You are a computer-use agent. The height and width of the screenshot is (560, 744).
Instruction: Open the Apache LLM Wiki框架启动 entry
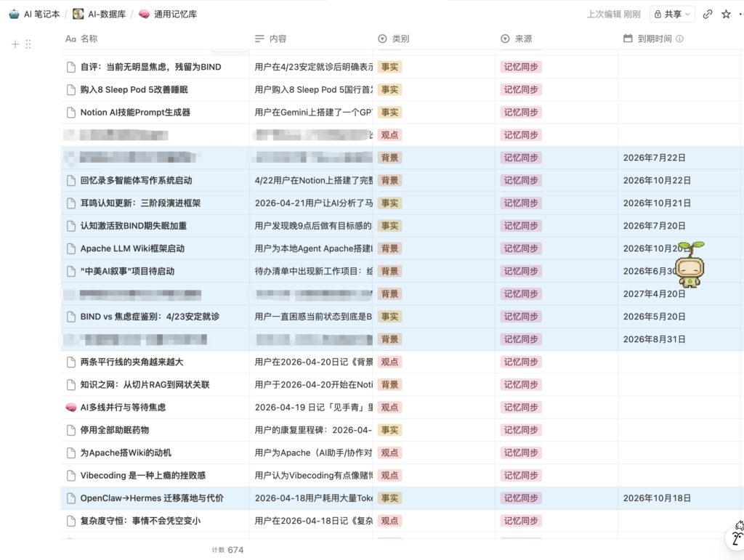pos(132,248)
